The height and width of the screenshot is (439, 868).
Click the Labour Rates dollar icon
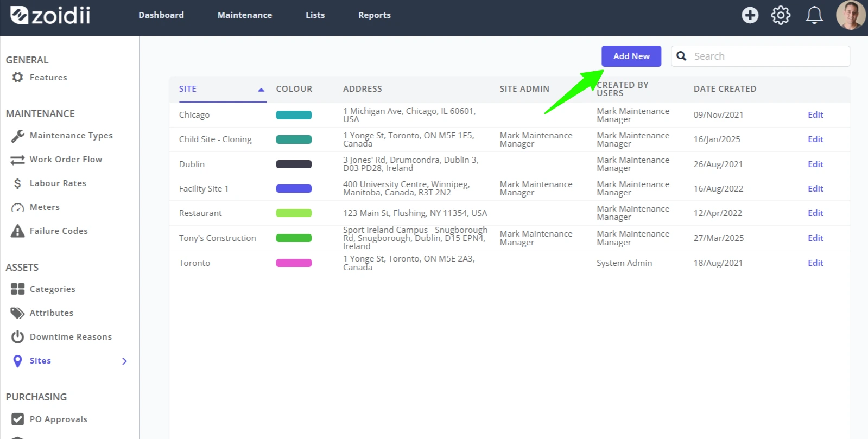tap(17, 183)
